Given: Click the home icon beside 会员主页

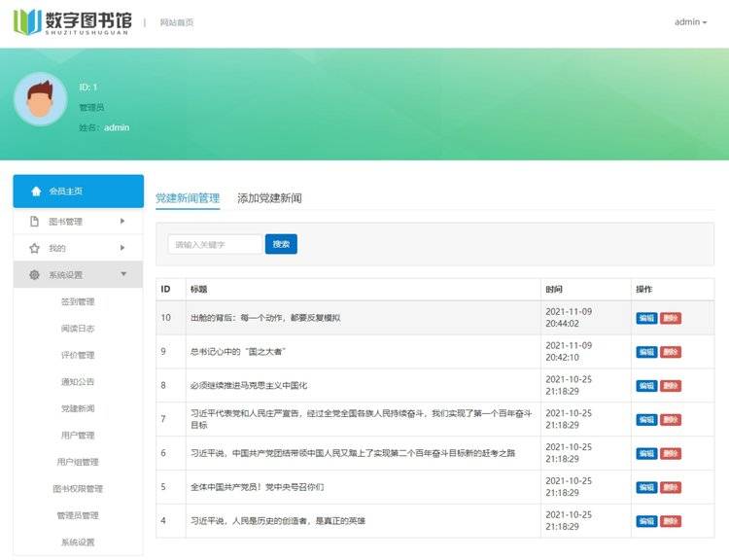Looking at the screenshot, I should (x=36, y=192).
